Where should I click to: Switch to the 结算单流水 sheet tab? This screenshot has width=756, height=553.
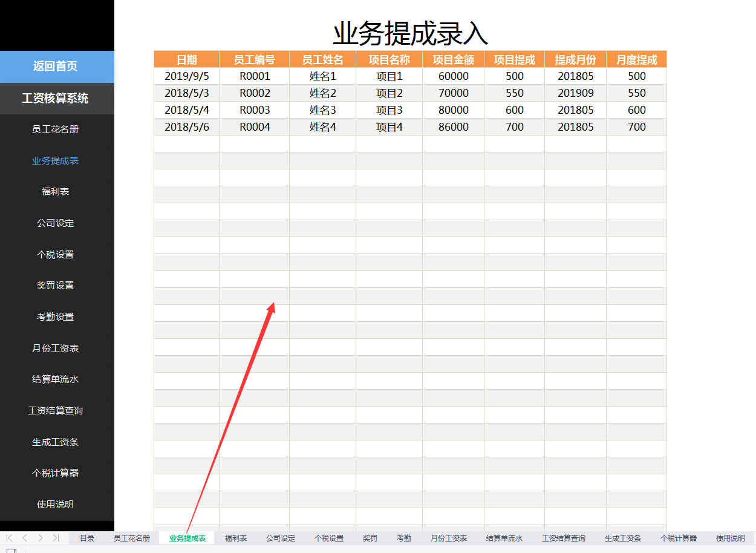(x=504, y=537)
